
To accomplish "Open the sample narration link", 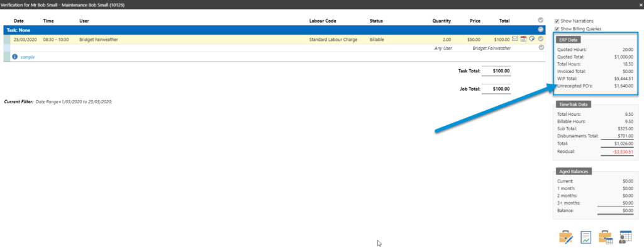I will coord(28,57).
